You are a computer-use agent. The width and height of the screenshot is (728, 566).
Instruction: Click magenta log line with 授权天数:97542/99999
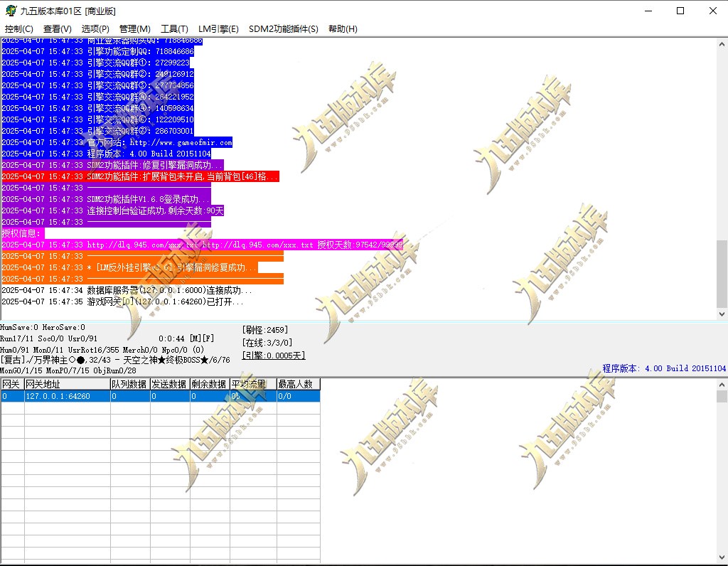(202, 245)
